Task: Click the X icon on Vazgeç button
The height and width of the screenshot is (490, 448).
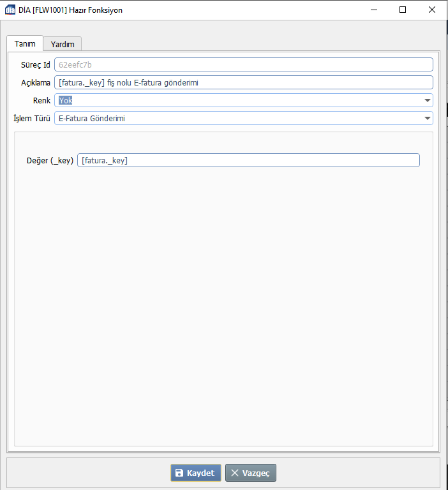Action: pos(235,473)
